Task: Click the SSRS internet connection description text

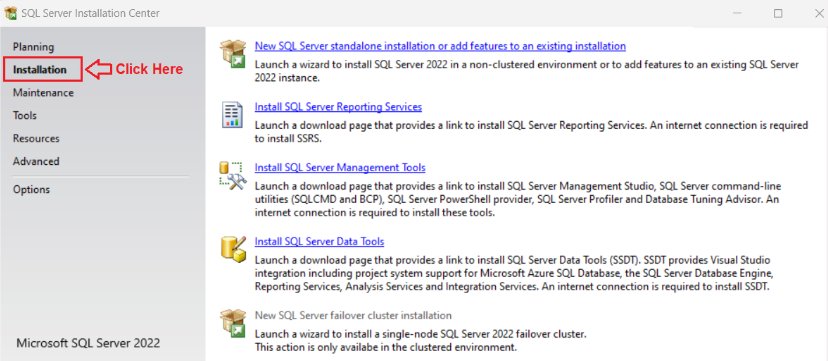Action: [531, 132]
